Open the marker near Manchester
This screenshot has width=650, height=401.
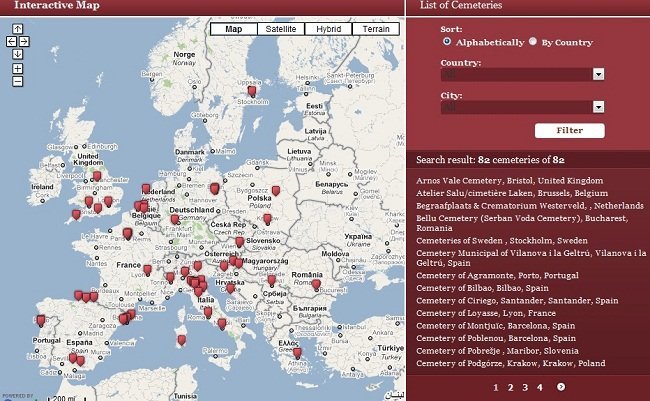[x=97, y=176]
